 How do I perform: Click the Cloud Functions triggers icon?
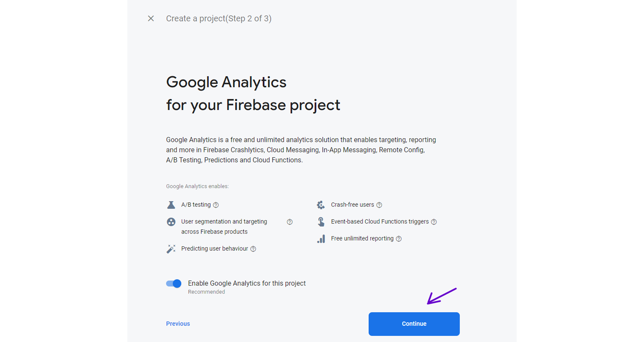(321, 222)
